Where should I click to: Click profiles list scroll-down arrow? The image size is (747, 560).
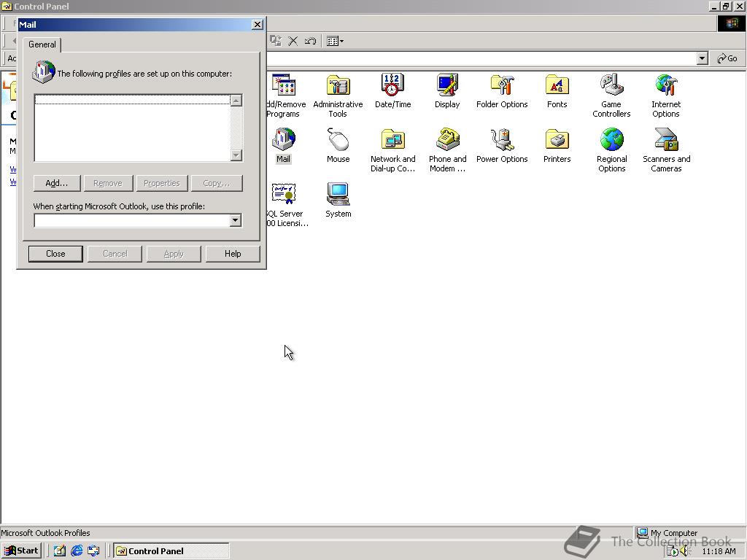coord(236,155)
